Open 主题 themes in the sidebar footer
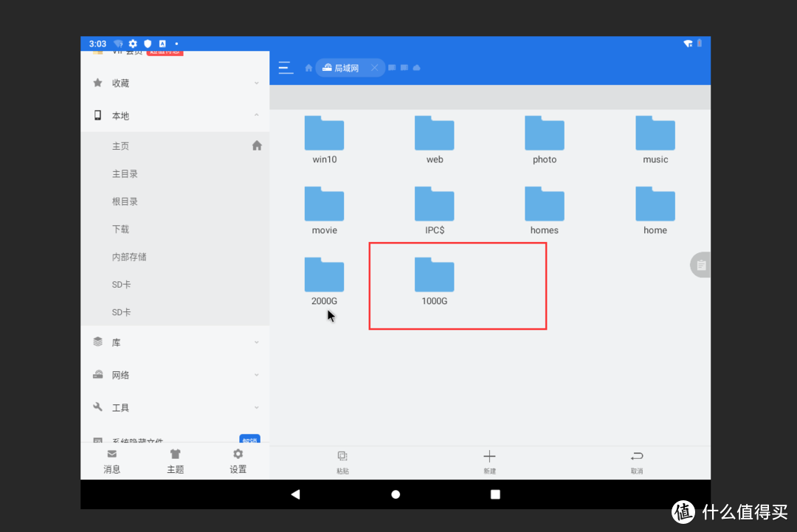The image size is (797, 532). [x=176, y=461]
